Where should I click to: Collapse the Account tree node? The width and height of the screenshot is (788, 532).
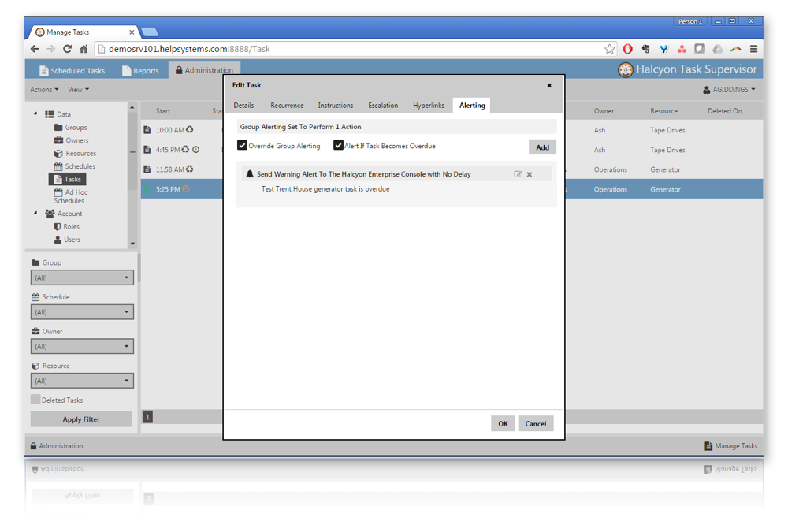tap(35, 214)
